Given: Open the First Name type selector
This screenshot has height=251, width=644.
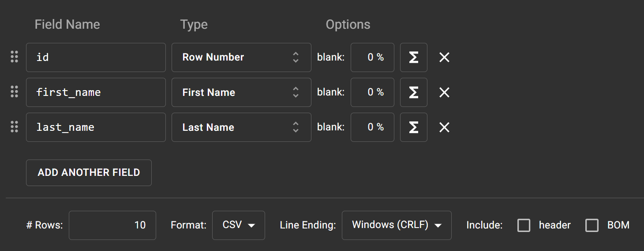Looking at the screenshot, I should 241,92.
